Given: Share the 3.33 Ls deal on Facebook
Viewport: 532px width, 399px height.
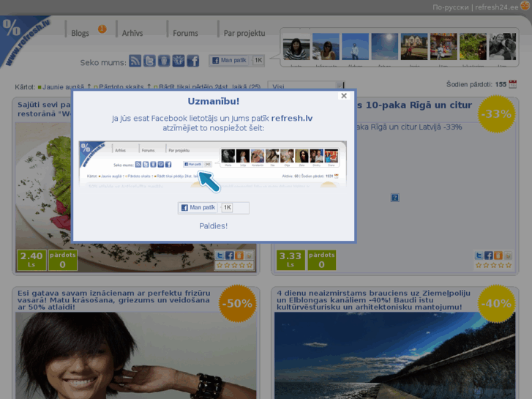Looking at the screenshot, I should [x=489, y=256].
